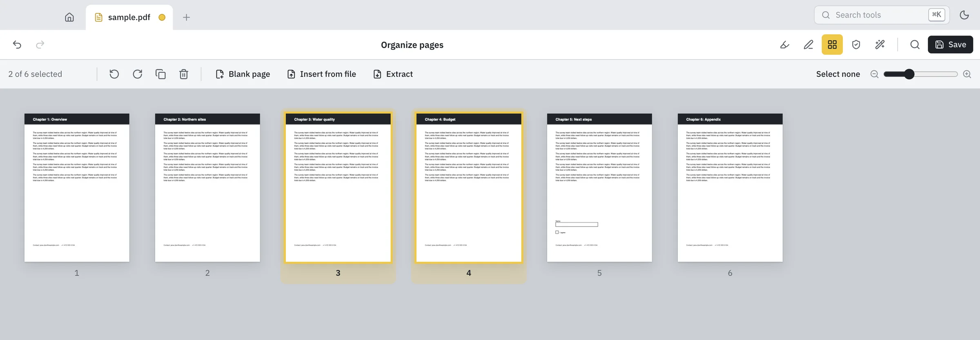Click Insert from file
The image size is (980, 340).
pyautogui.click(x=321, y=74)
